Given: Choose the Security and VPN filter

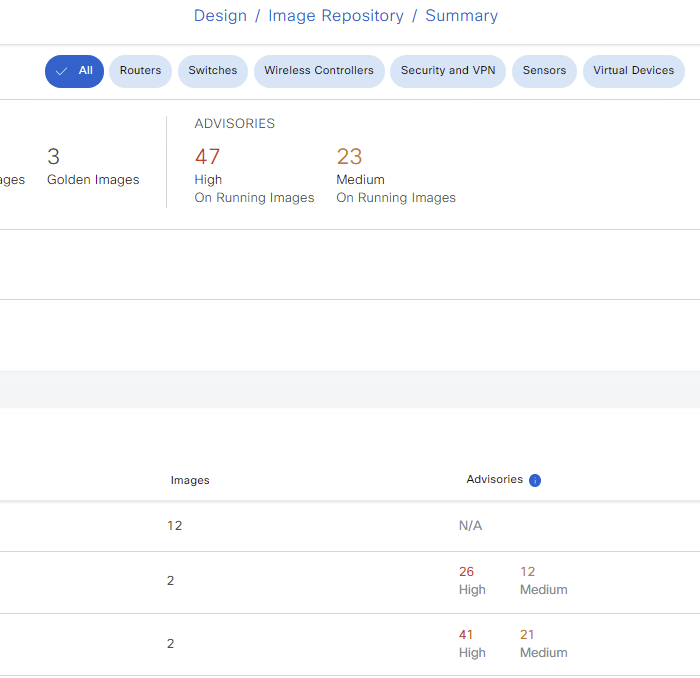Looking at the screenshot, I should (448, 71).
